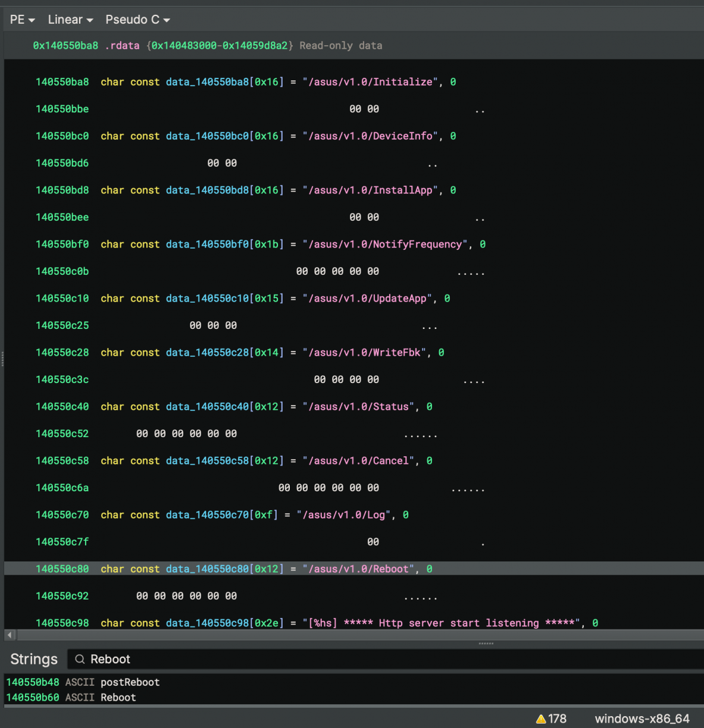The height and width of the screenshot is (728, 704).
Task: Click the windows-x86_64 platform label
Action: [x=642, y=719]
